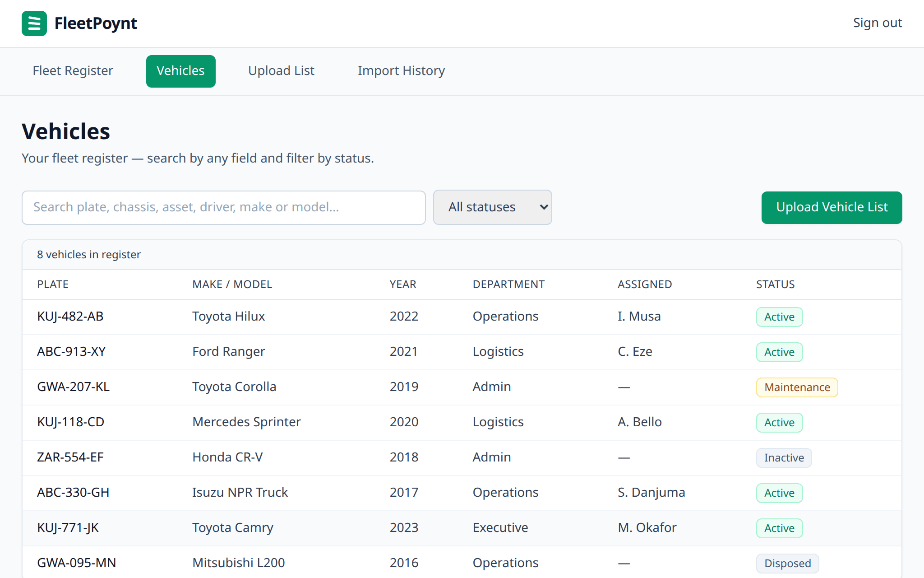Click the Active badge for Ford Ranger

coord(779,352)
